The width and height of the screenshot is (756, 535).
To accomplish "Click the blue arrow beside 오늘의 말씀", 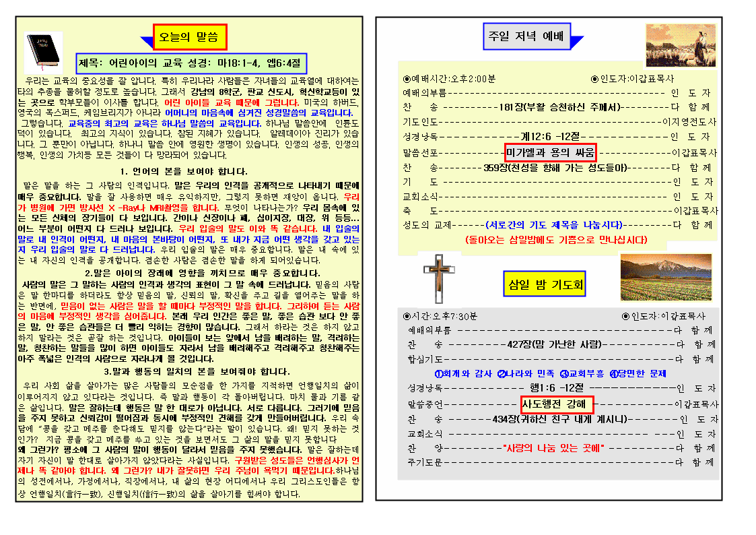I will pyautogui.click(x=146, y=39).
